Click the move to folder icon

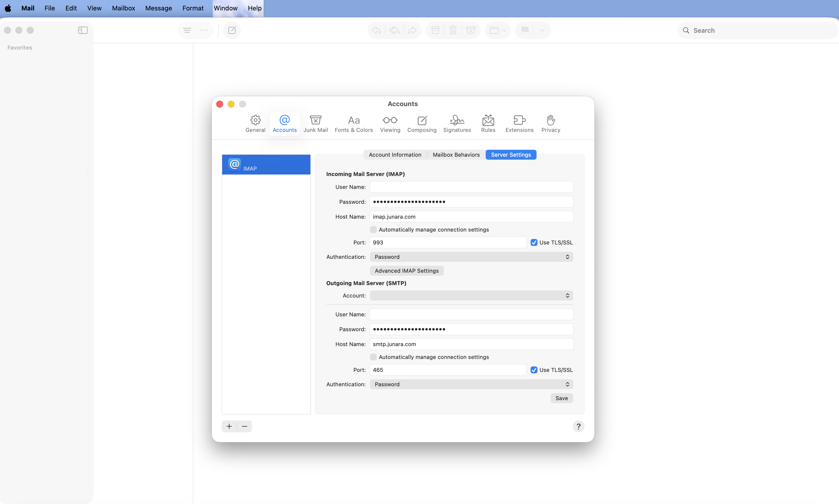click(x=494, y=30)
